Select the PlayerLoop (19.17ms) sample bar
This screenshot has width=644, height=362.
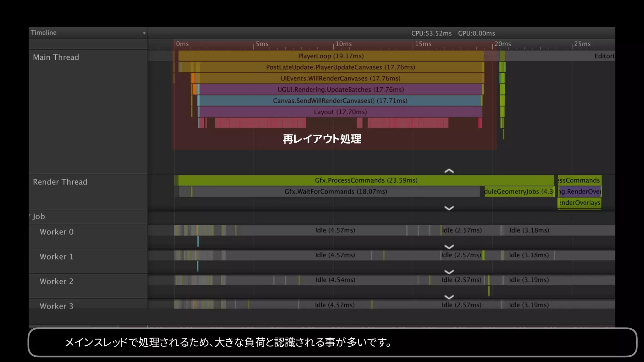[x=331, y=56]
